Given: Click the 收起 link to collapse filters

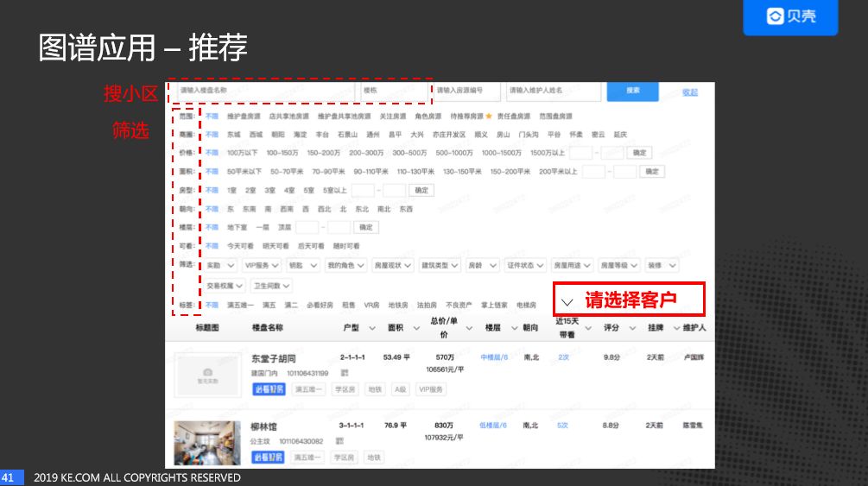Looking at the screenshot, I should click(690, 92).
